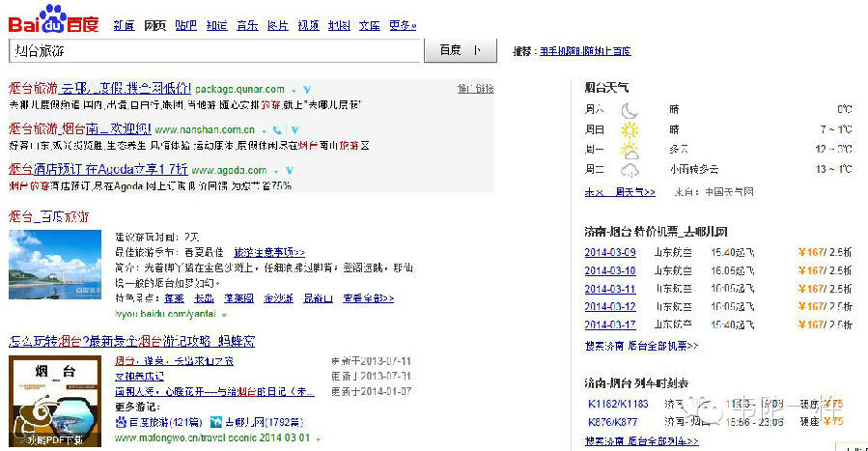The height and width of the screenshot is (451, 868).
Task: Open train K1182/K1183 link
Action: pyautogui.click(x=618, y=404)
